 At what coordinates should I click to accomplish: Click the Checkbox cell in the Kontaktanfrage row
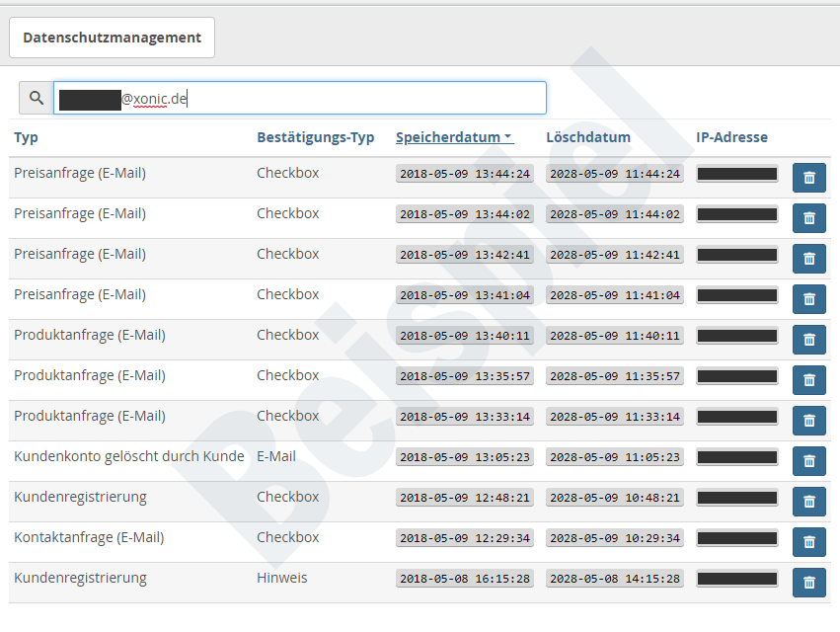[287, 537]
